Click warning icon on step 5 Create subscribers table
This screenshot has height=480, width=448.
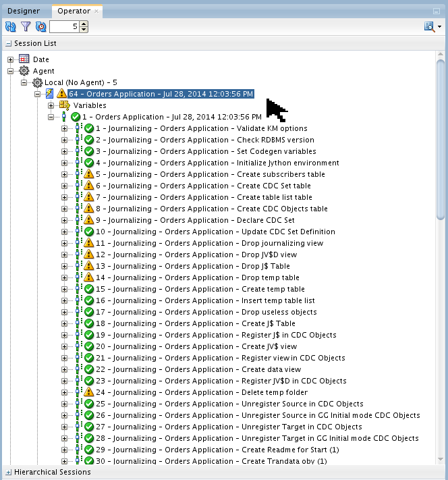[x=89, y=174]
